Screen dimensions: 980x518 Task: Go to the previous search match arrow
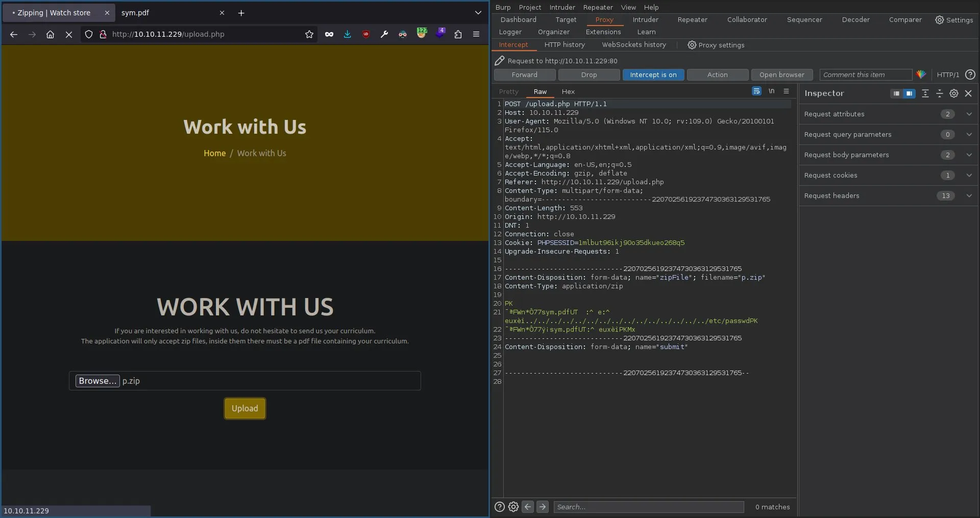(528, 507)
